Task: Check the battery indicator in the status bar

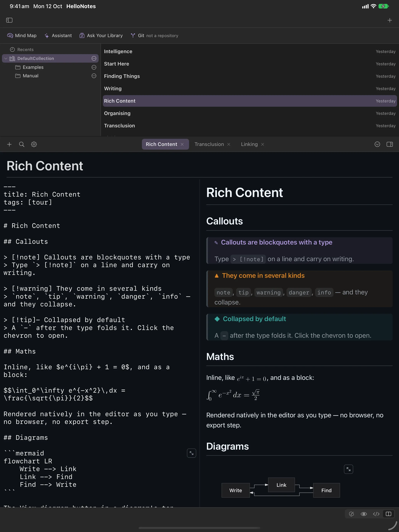Action: (384, 6)
